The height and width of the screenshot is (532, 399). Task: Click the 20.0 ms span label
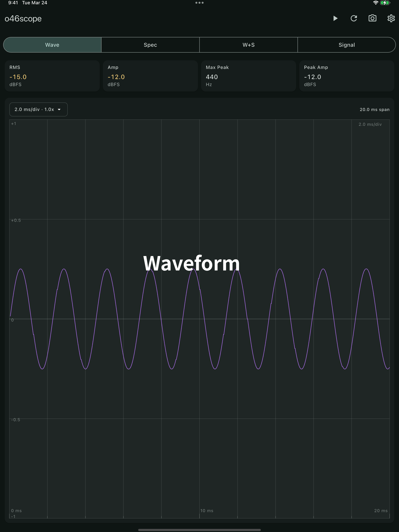[x=374, y=109]
